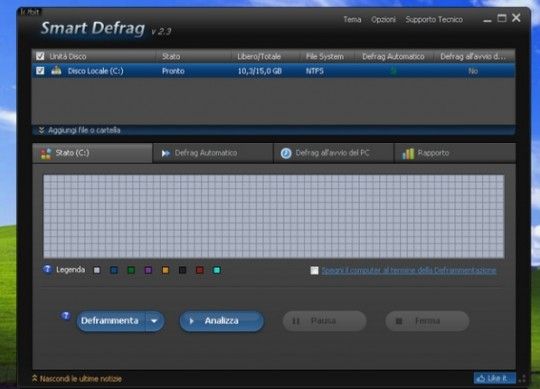Open the Deframmenta dropdown arrow

[x=154, y=321]
